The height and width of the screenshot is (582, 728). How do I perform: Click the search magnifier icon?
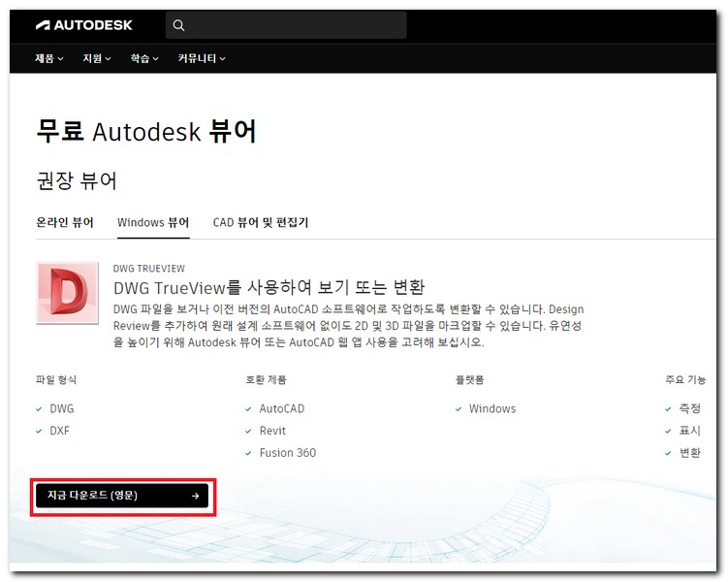click(178, 25)
